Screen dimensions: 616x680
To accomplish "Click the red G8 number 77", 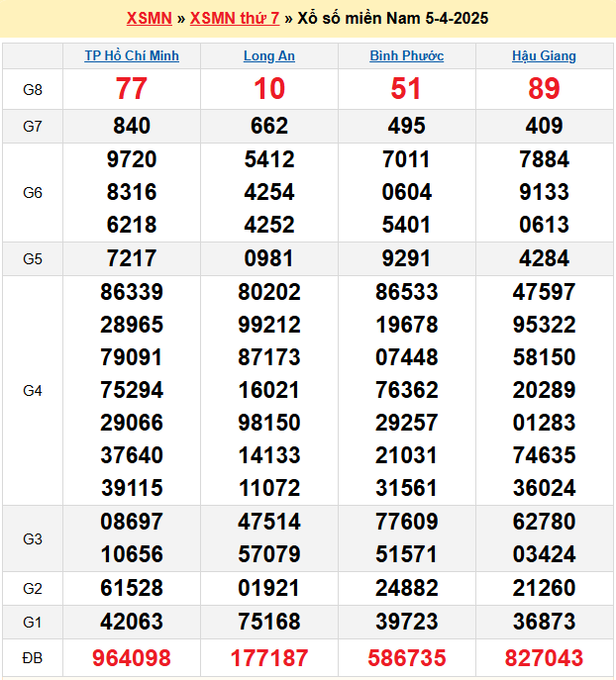I will pos(132,89).
